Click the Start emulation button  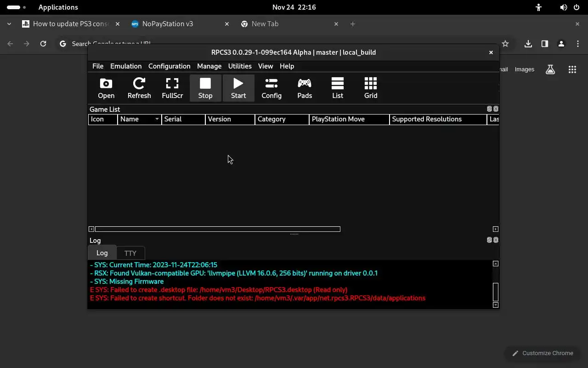[238, 88]
